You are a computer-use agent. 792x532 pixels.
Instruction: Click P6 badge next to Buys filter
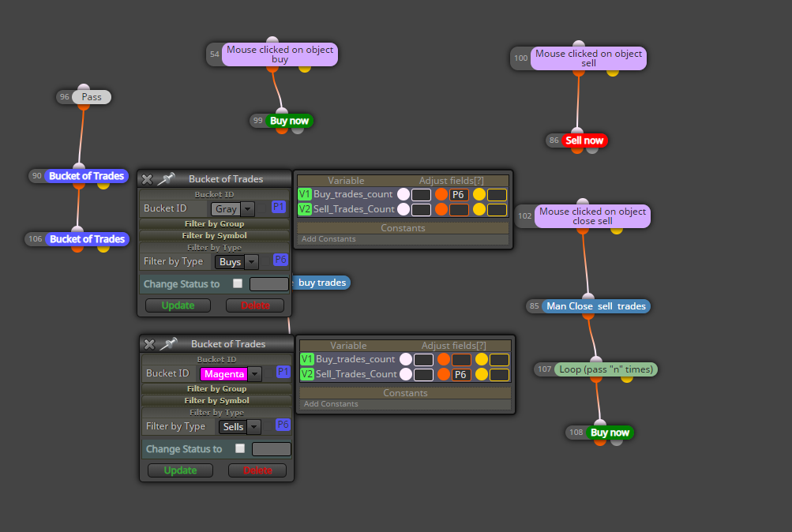point(280,260)
